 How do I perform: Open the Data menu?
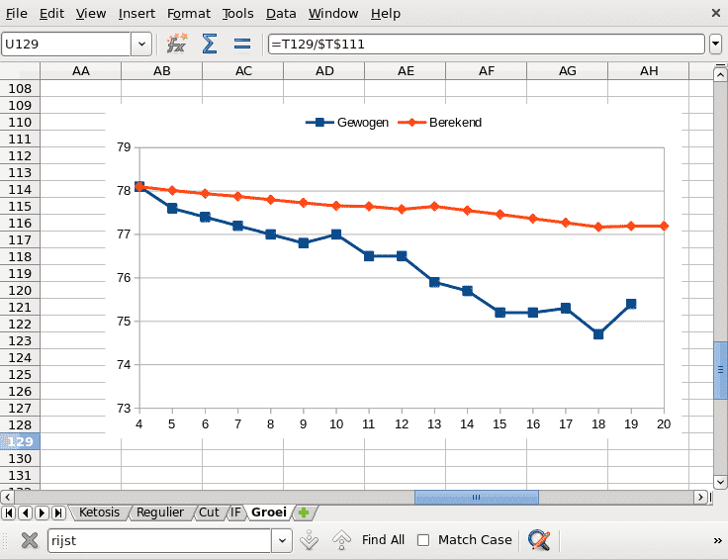(281, 14)
